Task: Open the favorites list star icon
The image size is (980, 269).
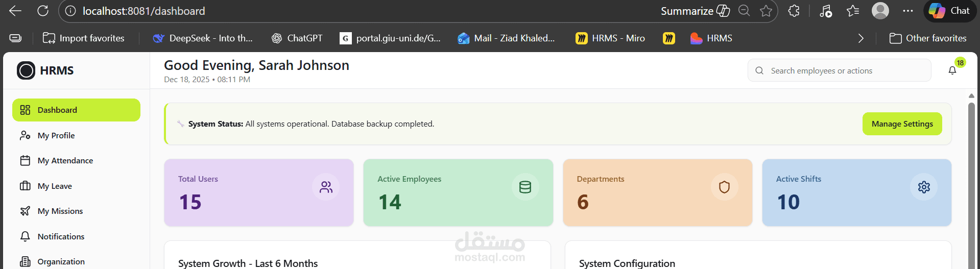Action: pos(853,11)
